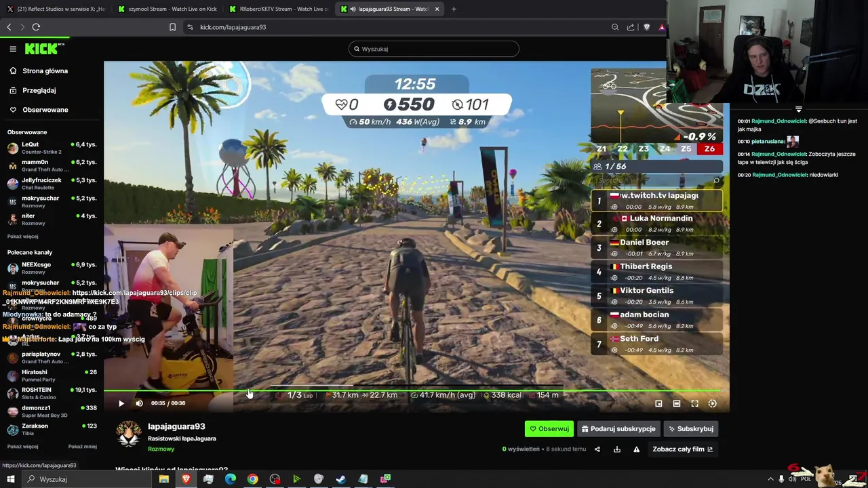Click the browser share icon
The width and height of the screenshot is (868, 488).
click(x=631, y=27)
